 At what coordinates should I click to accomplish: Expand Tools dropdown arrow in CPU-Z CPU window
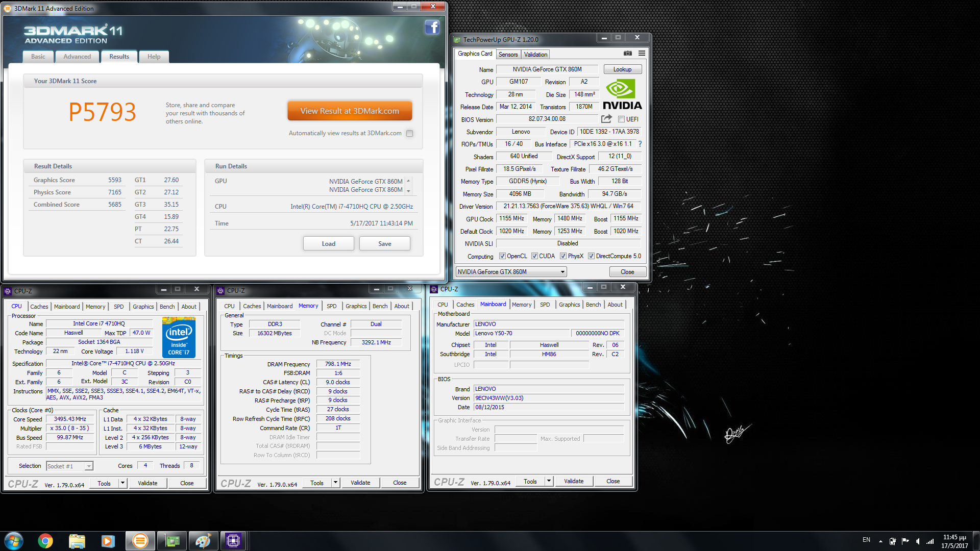(122, 483)
